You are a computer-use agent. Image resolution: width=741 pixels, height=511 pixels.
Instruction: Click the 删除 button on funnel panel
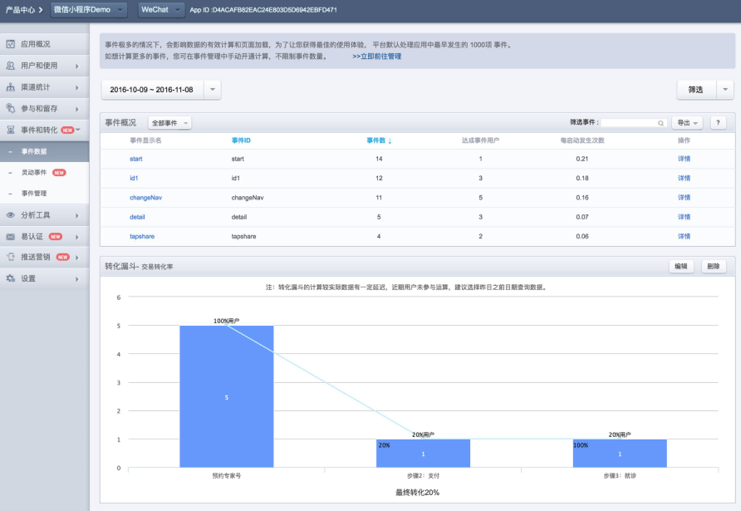point(712,267)
